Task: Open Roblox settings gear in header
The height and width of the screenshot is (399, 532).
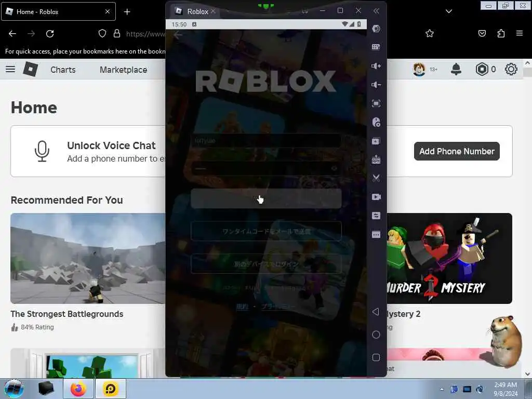Action: pos(511,69)
